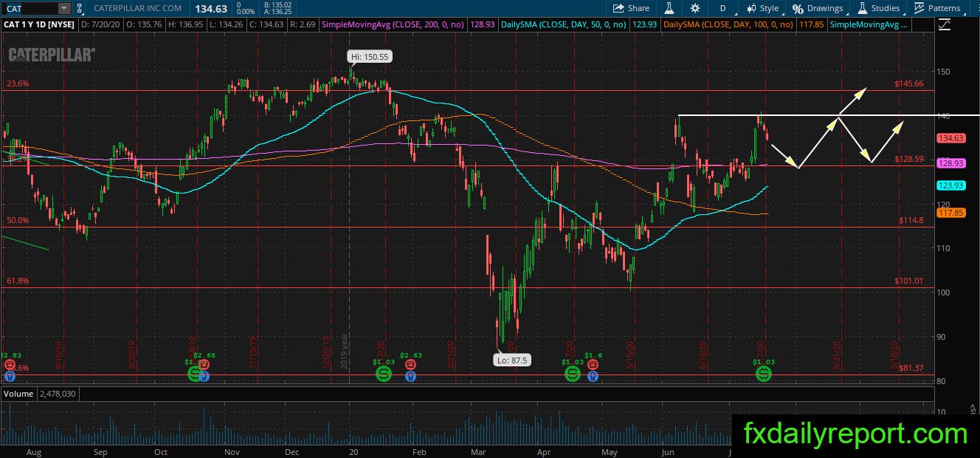The height and width of the screenshot is (458, 980).
Task: Open the flask (thinkScript lab) icon
Action: pos(670,8)
